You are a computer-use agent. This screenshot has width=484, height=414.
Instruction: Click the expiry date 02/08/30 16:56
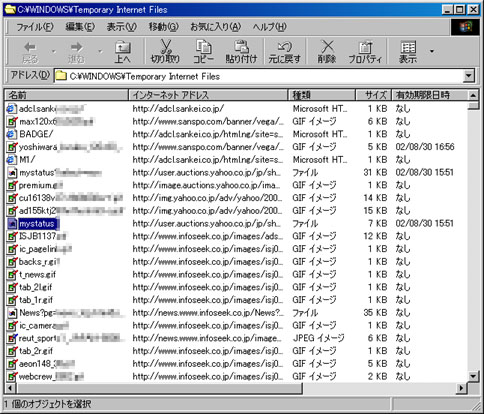[x=425, y=147]
